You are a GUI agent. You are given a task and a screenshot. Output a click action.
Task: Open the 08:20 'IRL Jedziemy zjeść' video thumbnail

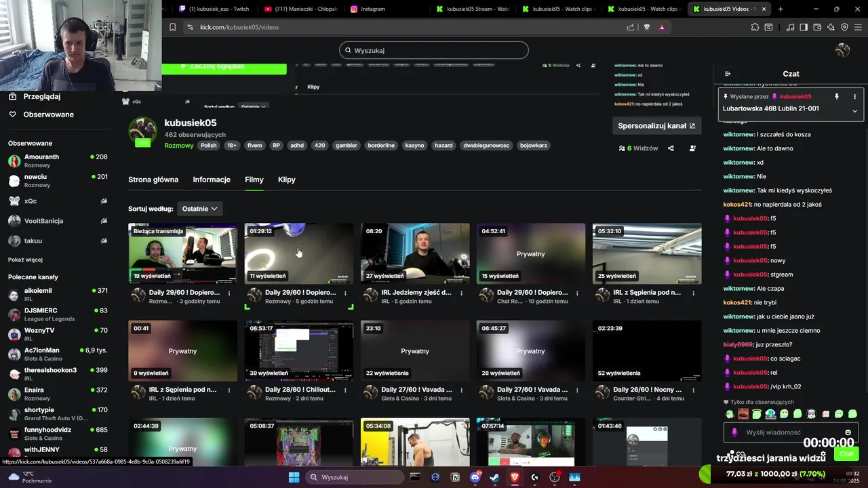pyautogui.click(x=415, y=253)
